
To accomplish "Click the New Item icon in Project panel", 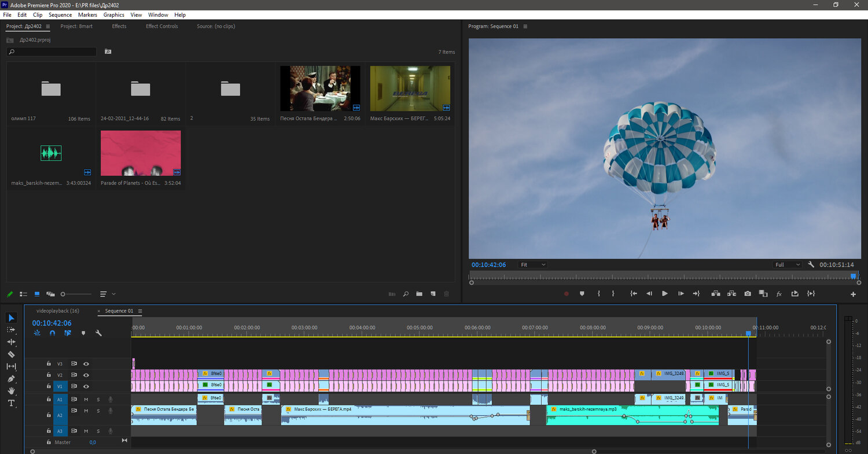I will click(x=433, y=294).
